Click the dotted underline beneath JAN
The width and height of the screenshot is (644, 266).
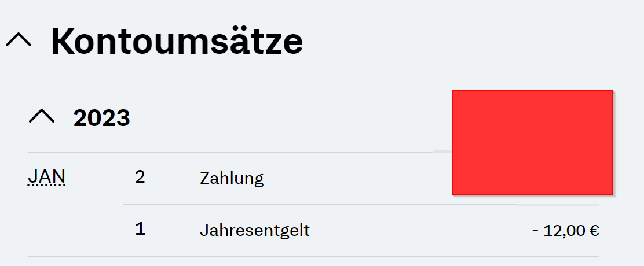[46, 186]
